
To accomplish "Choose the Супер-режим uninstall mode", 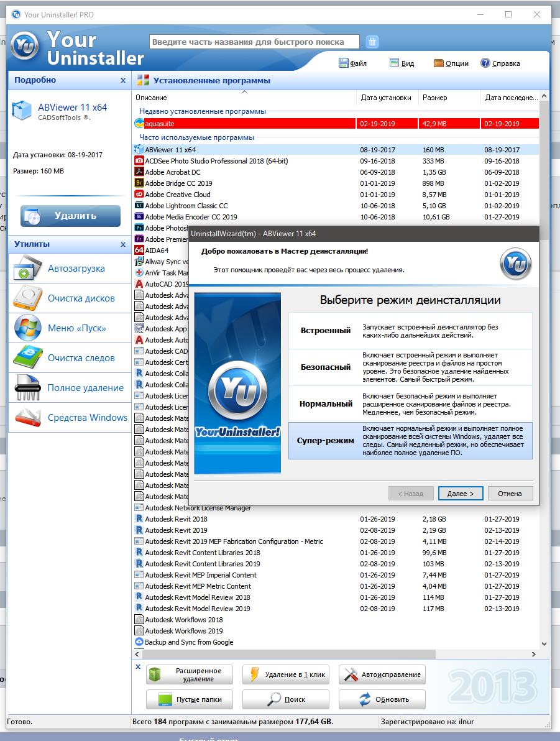I will tap(410, 441).
